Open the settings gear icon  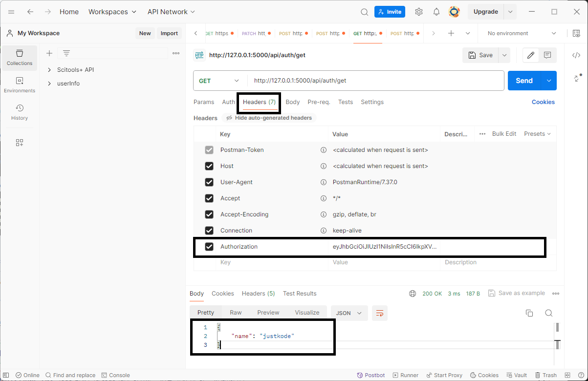pyautogui.click(x=419, y=12)
